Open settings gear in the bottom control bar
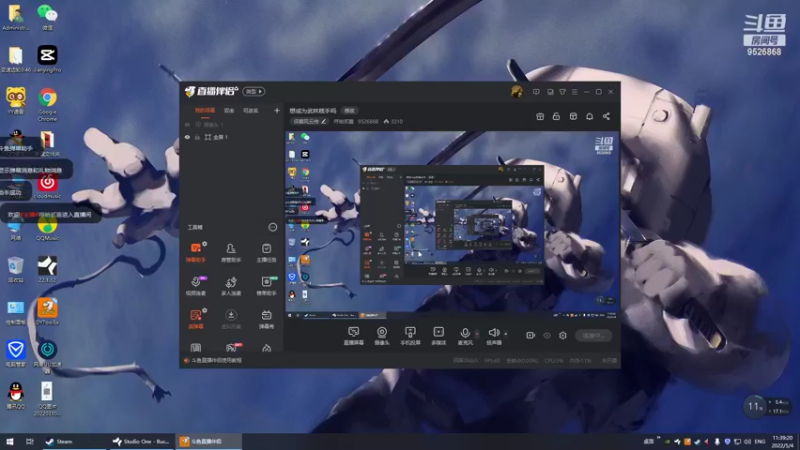 (563, 335)
